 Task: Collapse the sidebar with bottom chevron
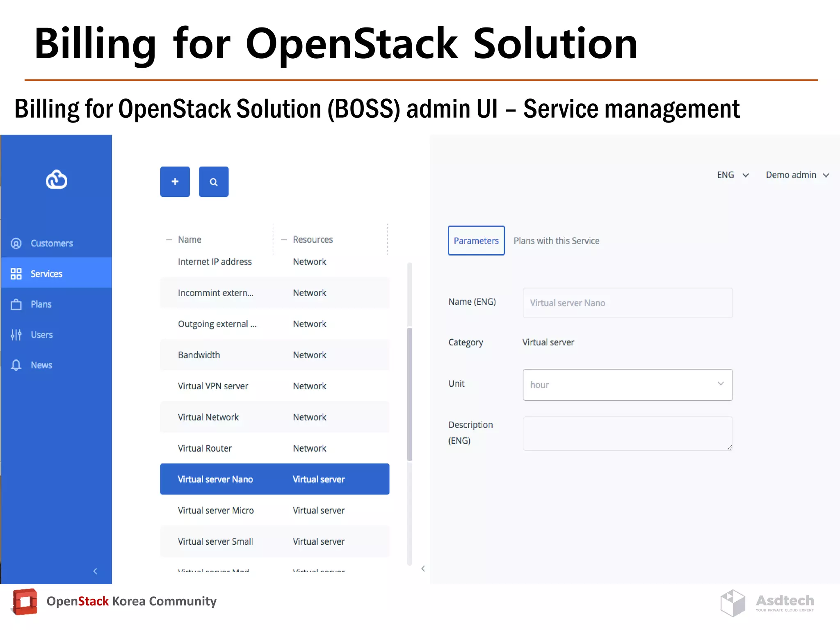click(95, 571)
